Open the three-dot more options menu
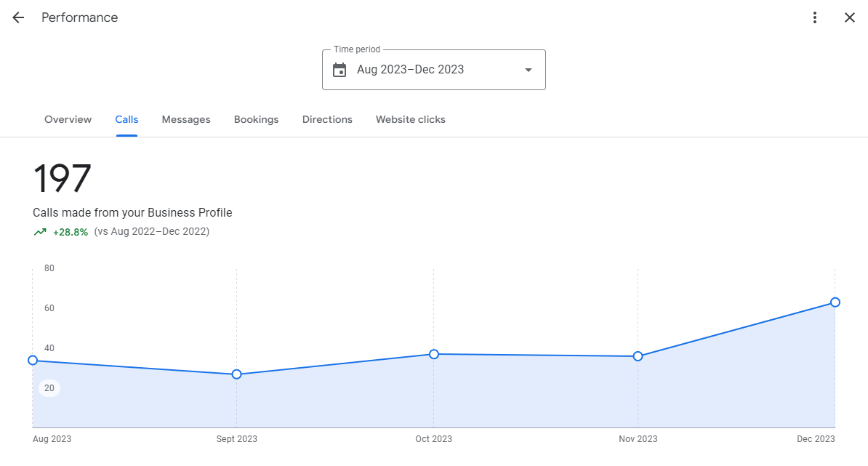Image resolution: width=868 pixels, height=466 pixels. click(x=815, y=17)
